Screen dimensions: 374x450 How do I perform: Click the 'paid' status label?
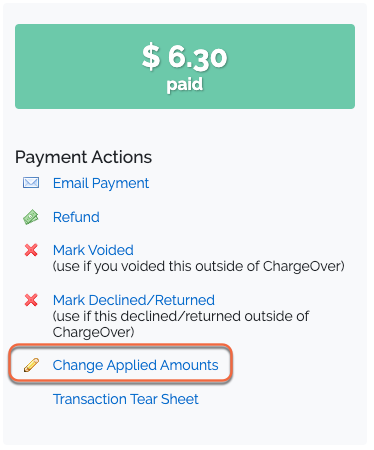point(185,85)
